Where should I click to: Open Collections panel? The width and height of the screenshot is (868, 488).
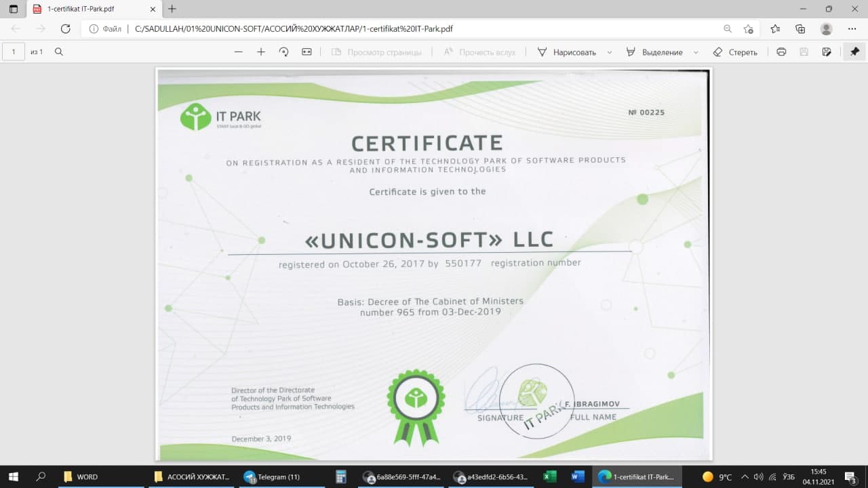[x=801, y=29]
